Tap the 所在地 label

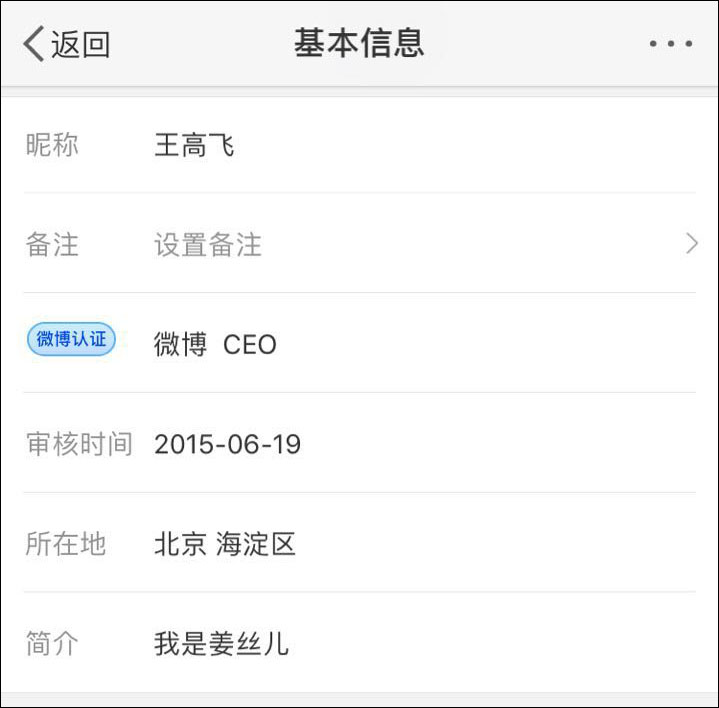66,544
